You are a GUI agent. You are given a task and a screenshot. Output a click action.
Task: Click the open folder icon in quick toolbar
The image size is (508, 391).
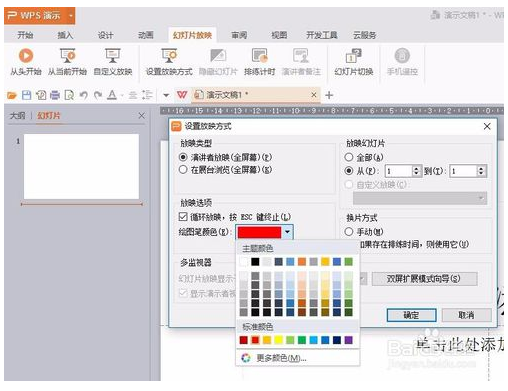click(12, 96)
